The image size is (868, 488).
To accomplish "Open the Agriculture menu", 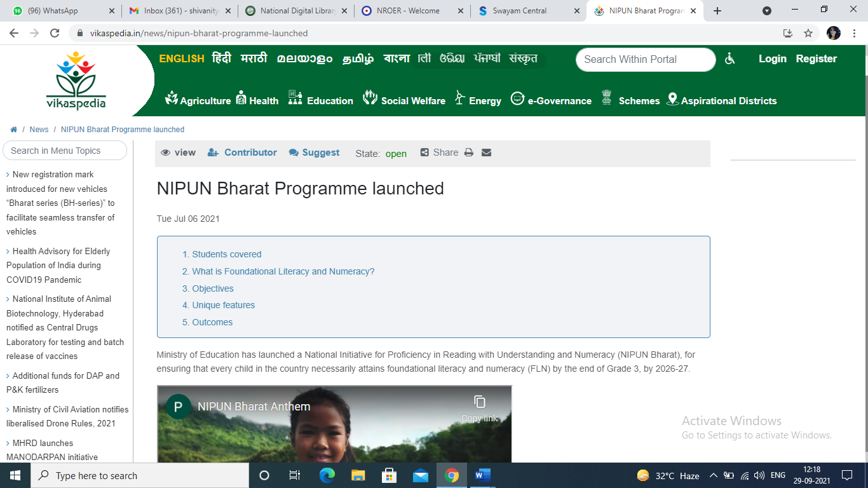I will [198, 100].
